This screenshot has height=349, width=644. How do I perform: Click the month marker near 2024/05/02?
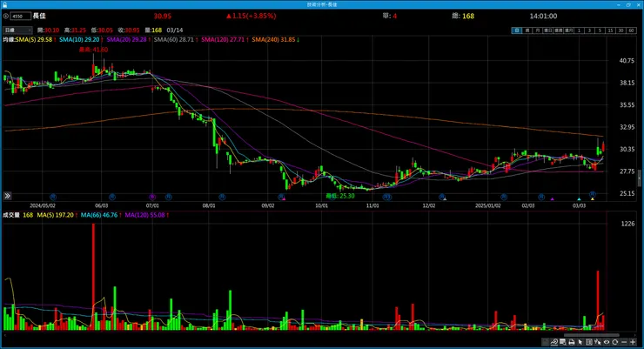(52, 197)
